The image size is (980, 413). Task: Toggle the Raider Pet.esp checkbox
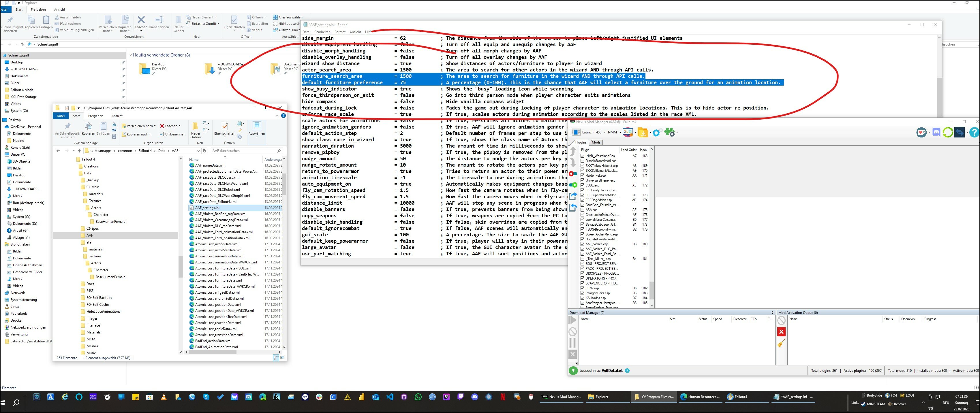(583, 175)
